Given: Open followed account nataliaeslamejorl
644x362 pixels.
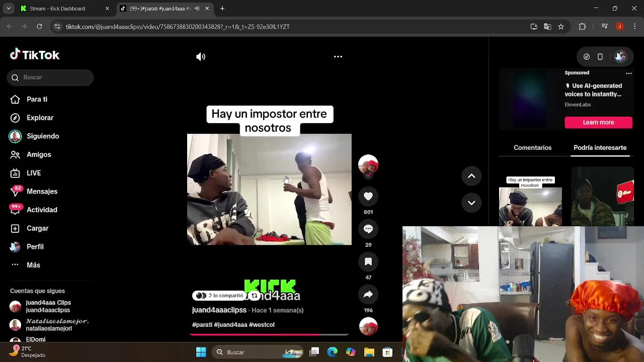Looking at the screenshot, I should pyautogui.click(x=49, y=325).
